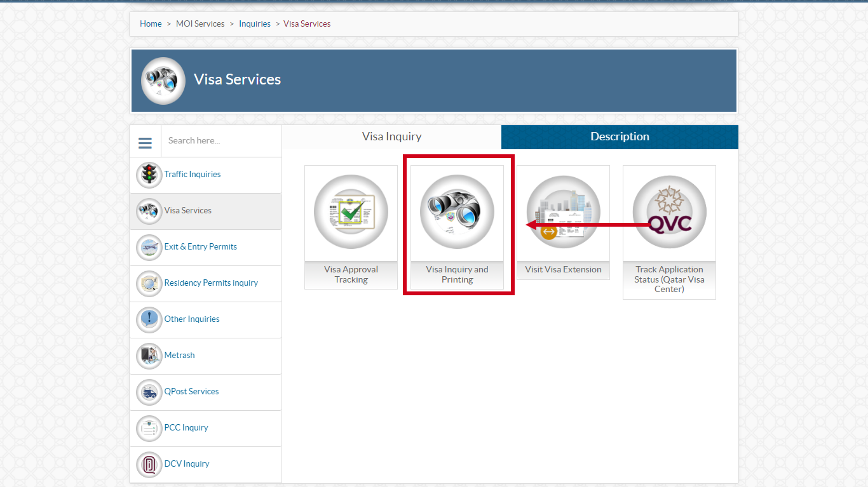
Task: Open the DCV Inquiry sidebar icon
Action: click(149, 464)
